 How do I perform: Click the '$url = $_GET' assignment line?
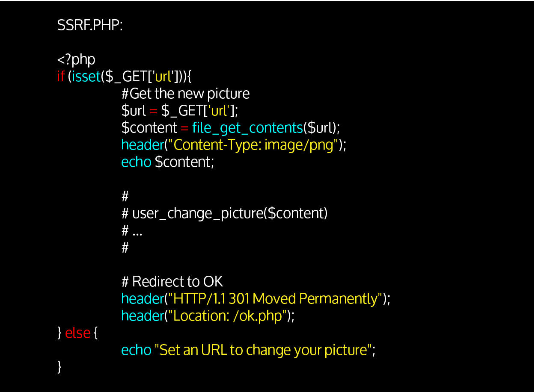(x=179, y=111)
